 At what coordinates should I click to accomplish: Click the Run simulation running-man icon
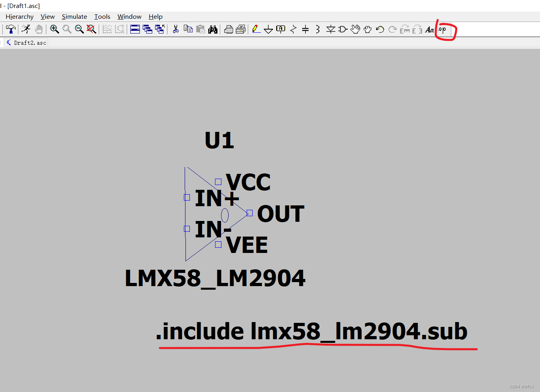(26, 29)
